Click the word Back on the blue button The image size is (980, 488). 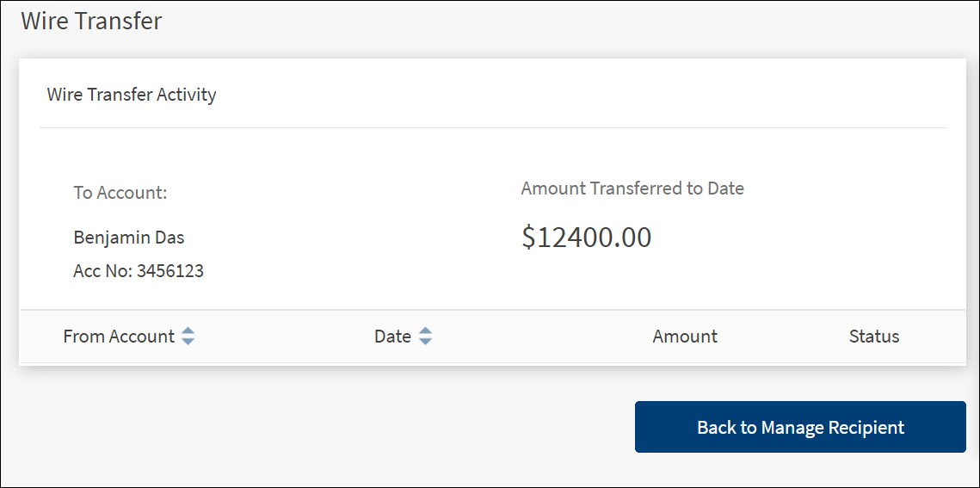point(716,428)
